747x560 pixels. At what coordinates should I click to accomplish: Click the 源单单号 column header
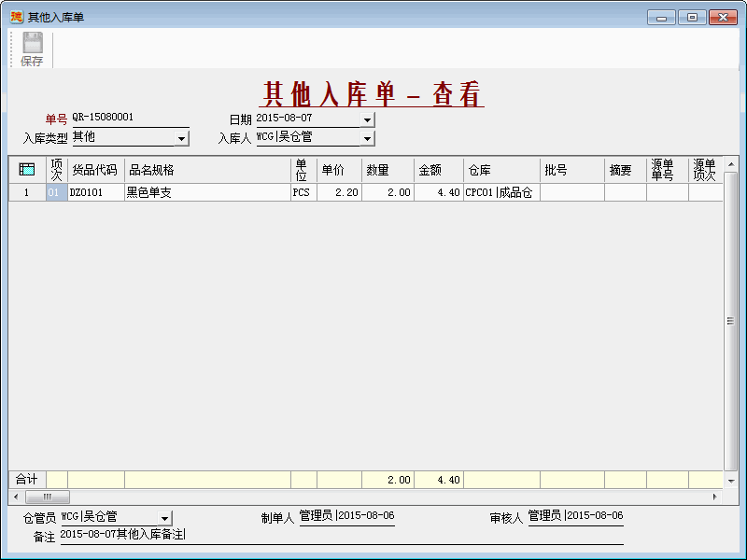click(x=668, y=170)
